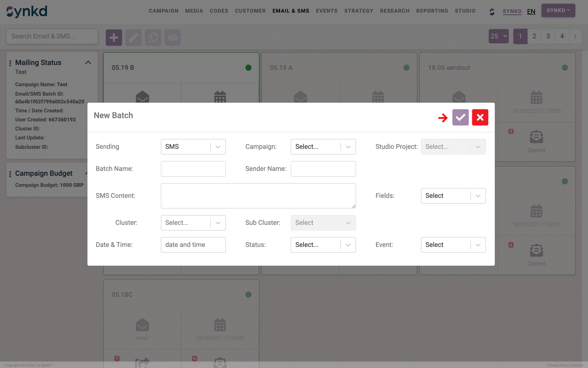Click into the SMS Content text area
Viewport: 588px width, 368px height.
[x=258, y=196]
